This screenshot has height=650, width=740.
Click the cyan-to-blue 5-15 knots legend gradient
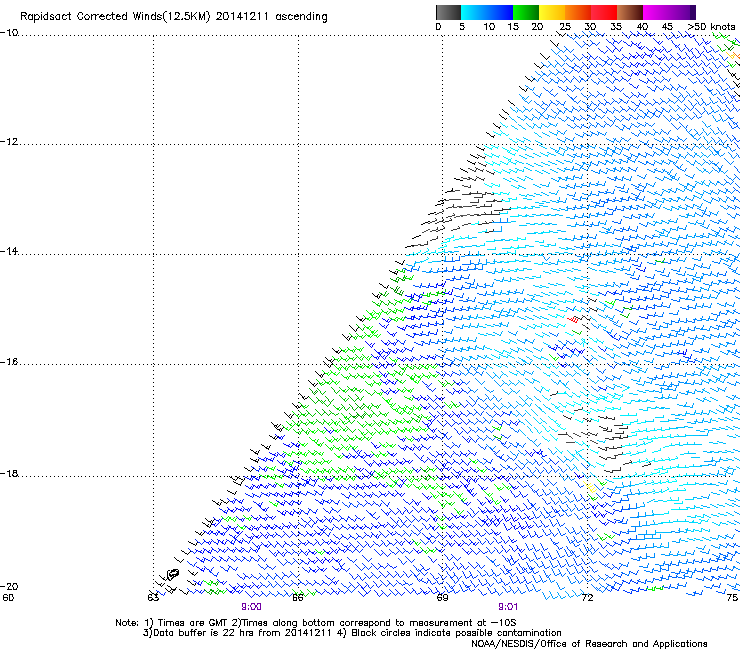487,12
